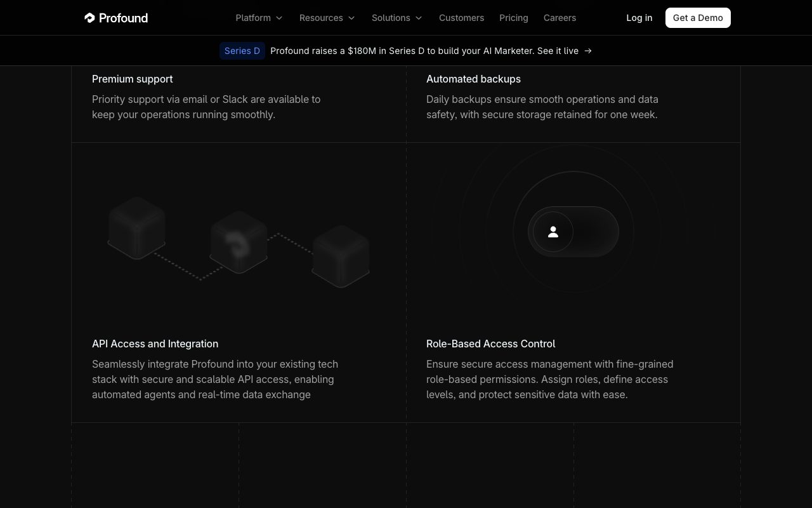Click the connected cubes API illustration

(x=239, y=242)
